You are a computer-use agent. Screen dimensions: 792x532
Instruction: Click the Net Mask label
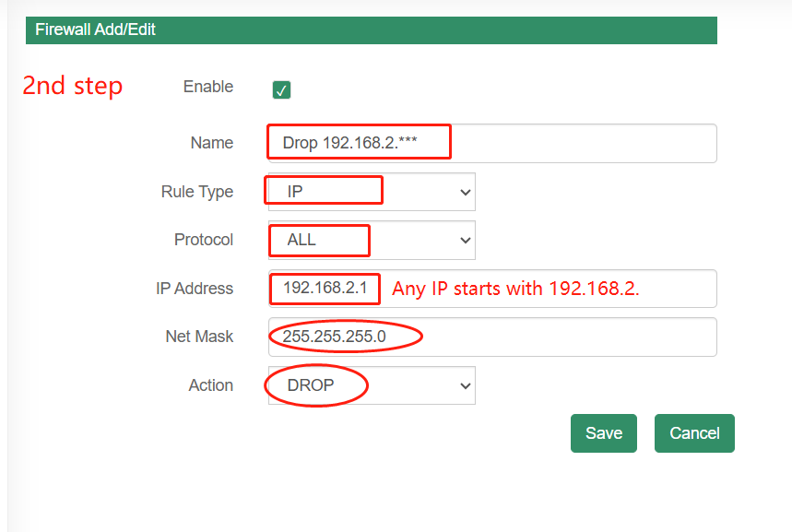click(x=199, y=337)
